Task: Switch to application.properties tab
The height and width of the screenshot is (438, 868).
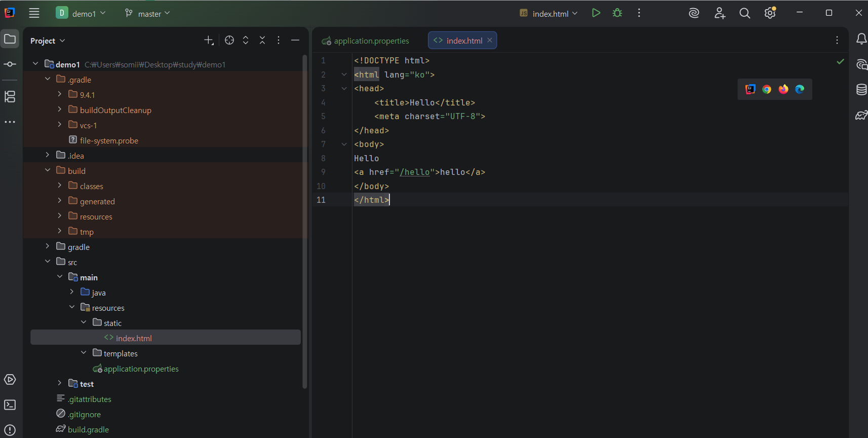Action: click(x=366, y=41)
